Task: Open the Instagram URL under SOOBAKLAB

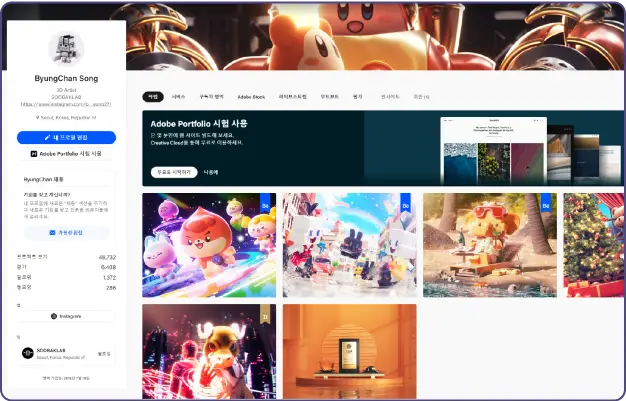Action: click(66, 104)
